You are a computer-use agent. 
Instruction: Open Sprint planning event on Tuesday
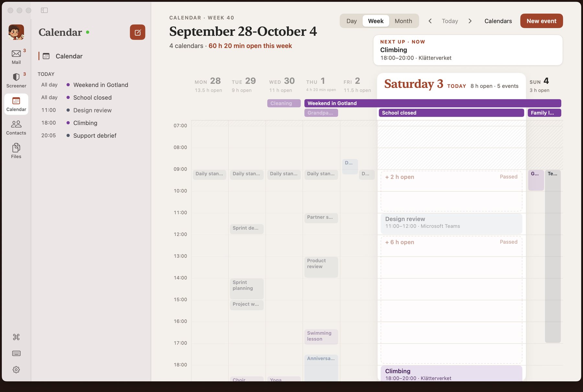[247, 289]
